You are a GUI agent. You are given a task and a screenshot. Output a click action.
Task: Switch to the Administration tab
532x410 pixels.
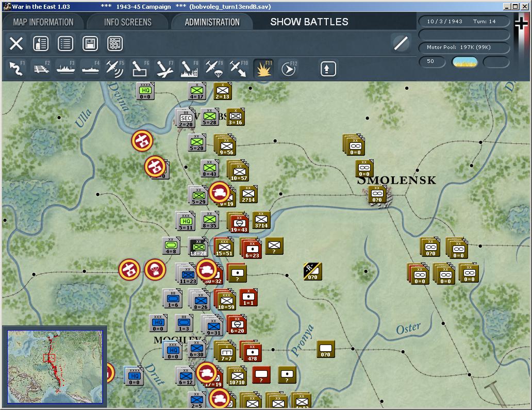(x=212, y=22)
